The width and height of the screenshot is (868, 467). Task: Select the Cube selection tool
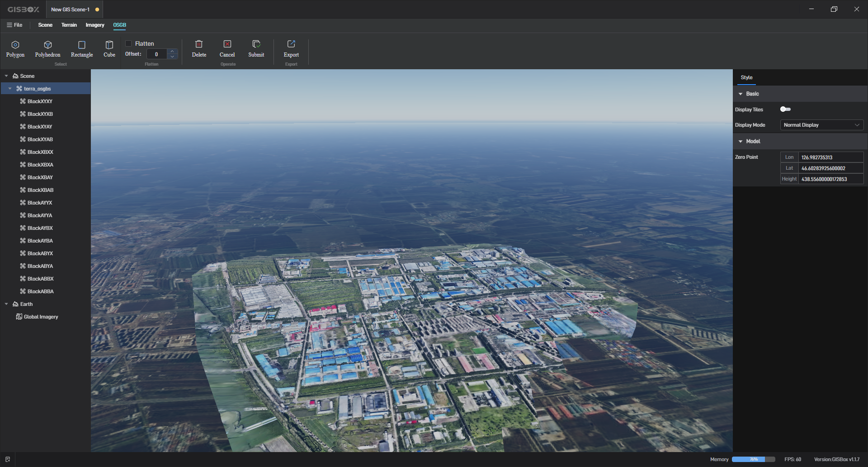coord(109,49)
